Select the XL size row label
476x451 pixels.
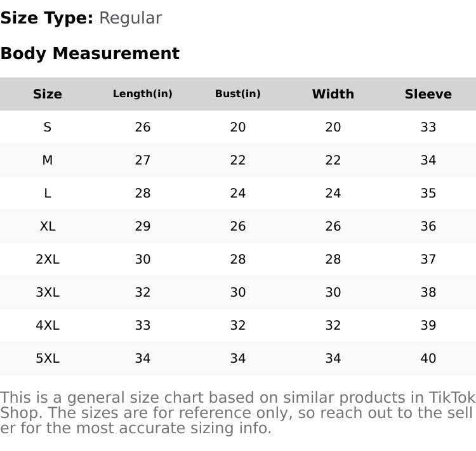(48, 226)
